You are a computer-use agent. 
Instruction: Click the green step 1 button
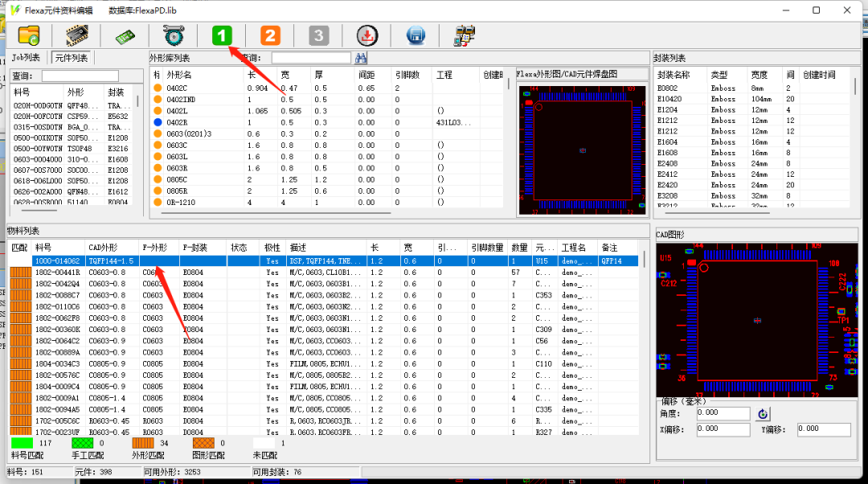tap(222, 35)
